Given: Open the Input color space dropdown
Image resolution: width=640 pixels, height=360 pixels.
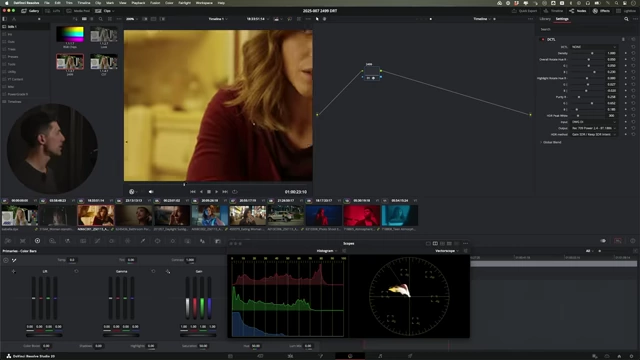Looking at the screenshot, I should pyautogui.click(x=594, y=122).
